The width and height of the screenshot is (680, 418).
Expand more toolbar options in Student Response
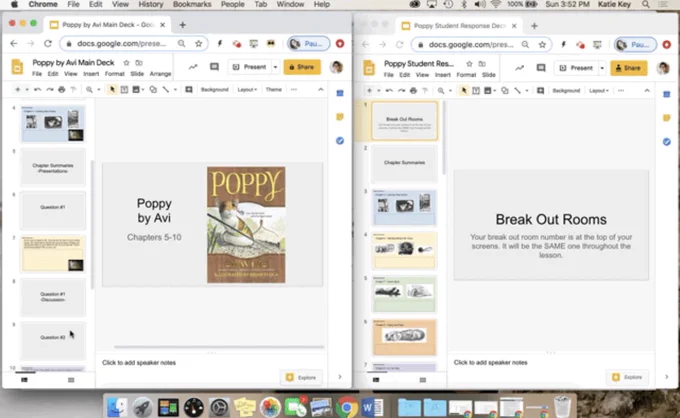pos(621,91)
